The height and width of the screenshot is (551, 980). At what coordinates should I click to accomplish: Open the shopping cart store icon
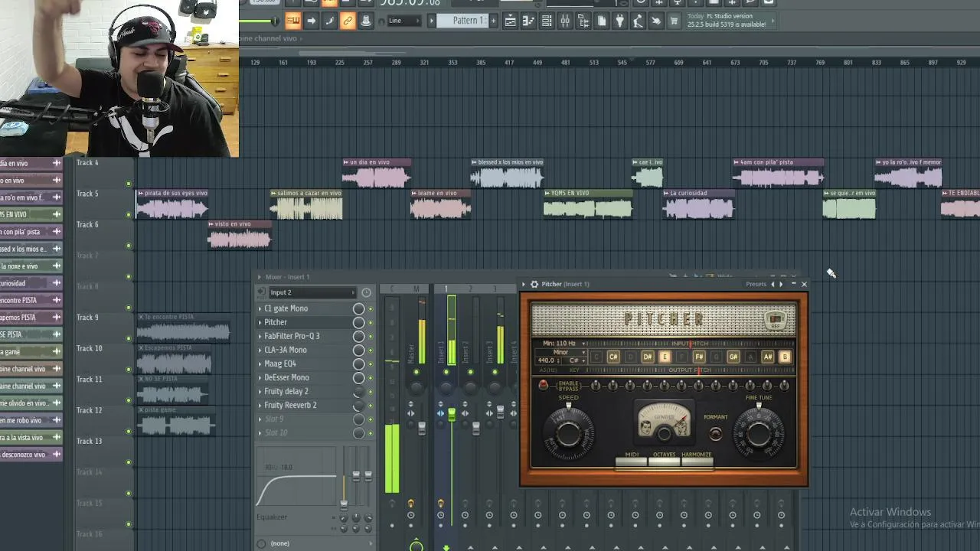674,21
